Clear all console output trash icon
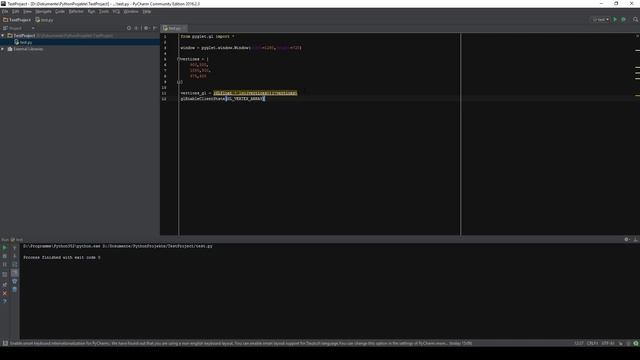 15,289
